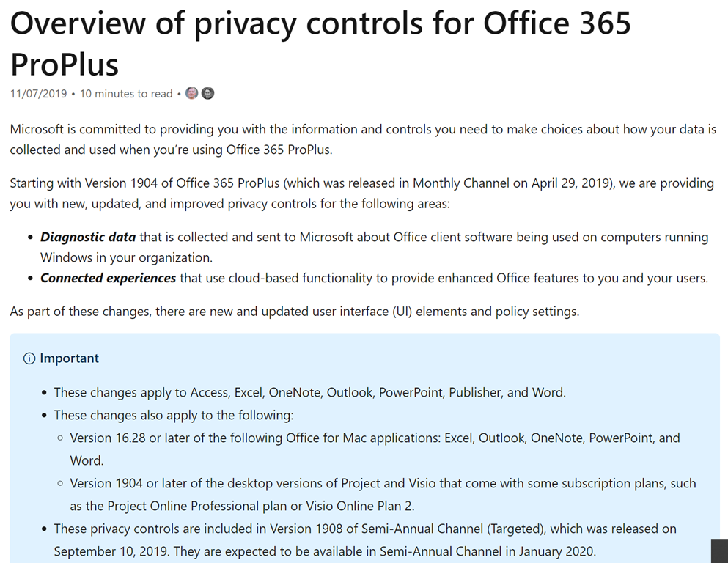Click the "Important" callout heading
Image resolution: width=728 pixels, height=563 pixels.
pos(69,358)
